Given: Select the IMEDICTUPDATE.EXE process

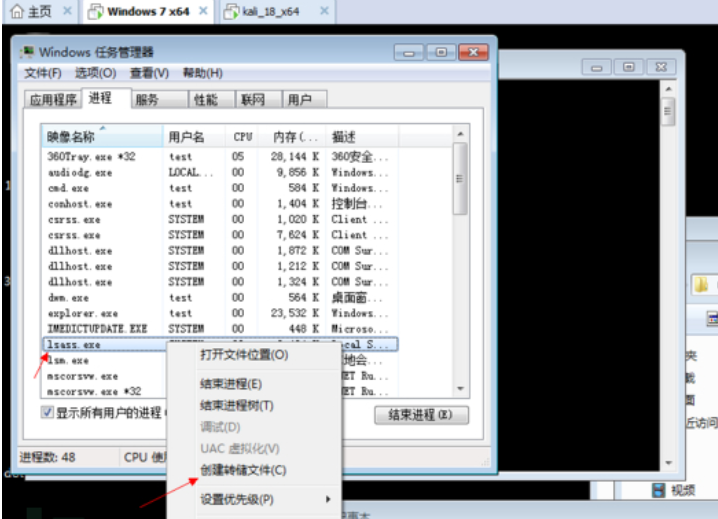Looking at the screenshot, I should coord(220,329).
